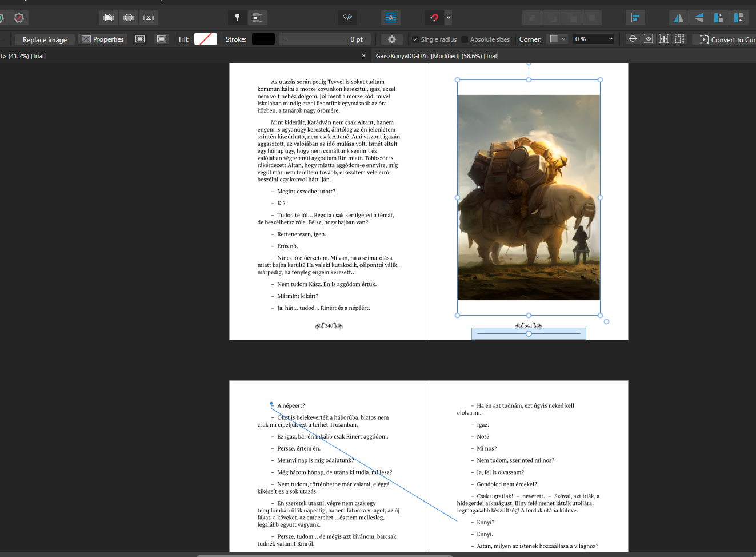Click the crosshair target icon
The image size is (756, 557).
633,39
